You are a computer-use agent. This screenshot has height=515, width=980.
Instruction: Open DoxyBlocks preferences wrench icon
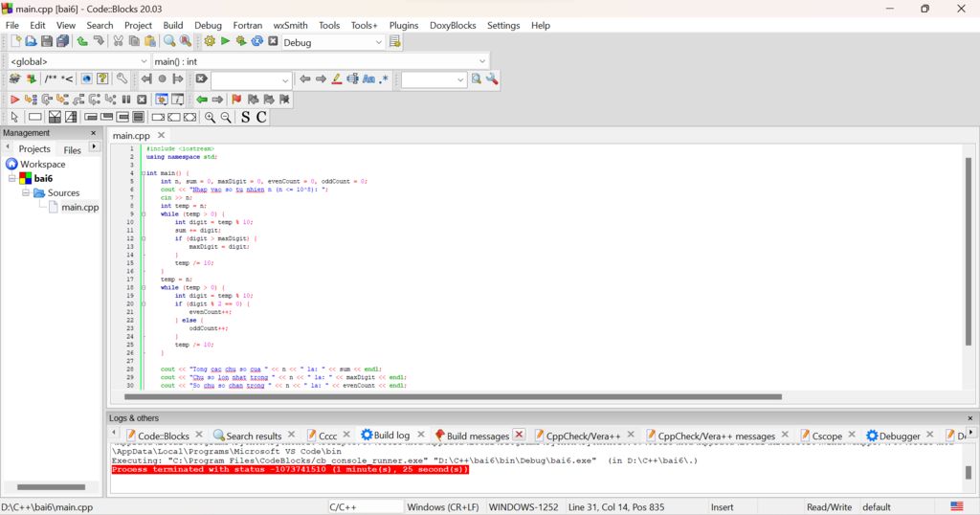pyautogui.click(x=122, y=78)
